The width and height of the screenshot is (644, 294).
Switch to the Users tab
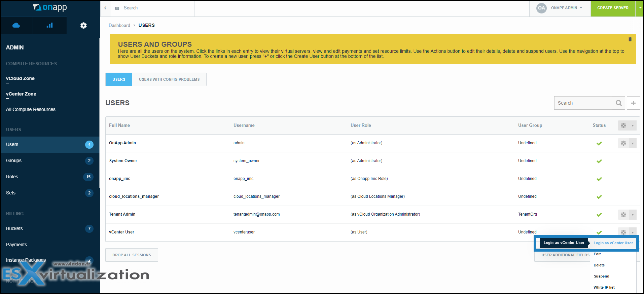[119, 79]
